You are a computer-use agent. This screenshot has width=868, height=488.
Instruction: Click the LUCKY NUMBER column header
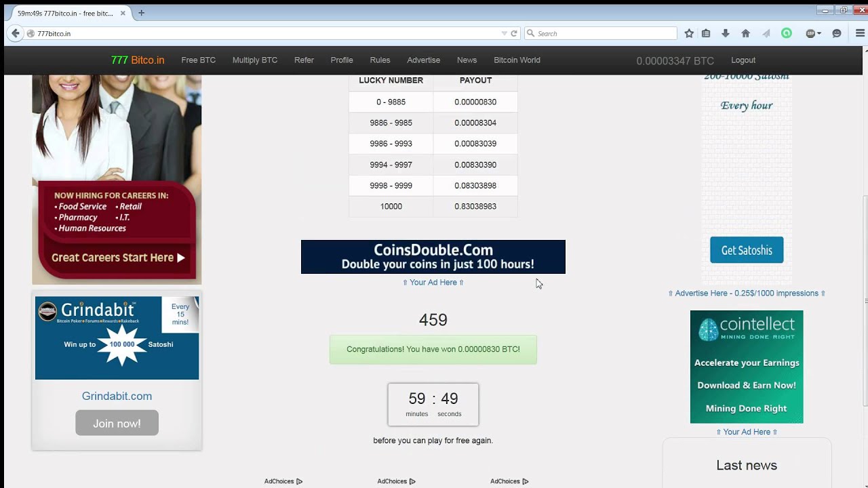(x=391, y=80)
